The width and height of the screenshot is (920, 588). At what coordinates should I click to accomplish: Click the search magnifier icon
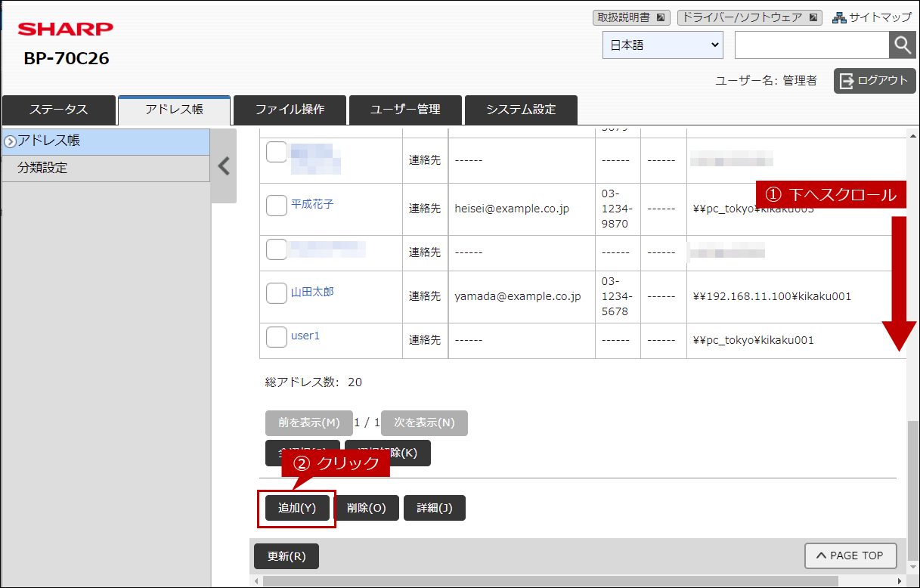pyautogui.click(x=902, y=45)
